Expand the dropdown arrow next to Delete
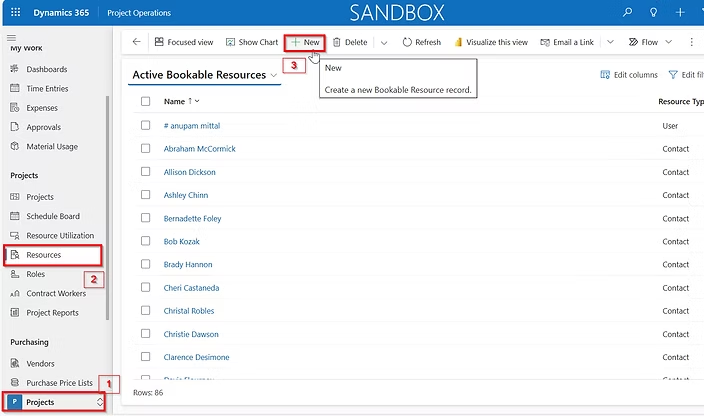 point(384,43)
